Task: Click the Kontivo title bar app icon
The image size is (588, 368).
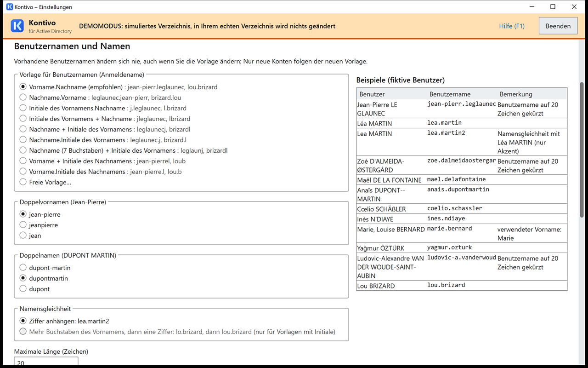Action: pyautogui.click(x=9, y=7)
